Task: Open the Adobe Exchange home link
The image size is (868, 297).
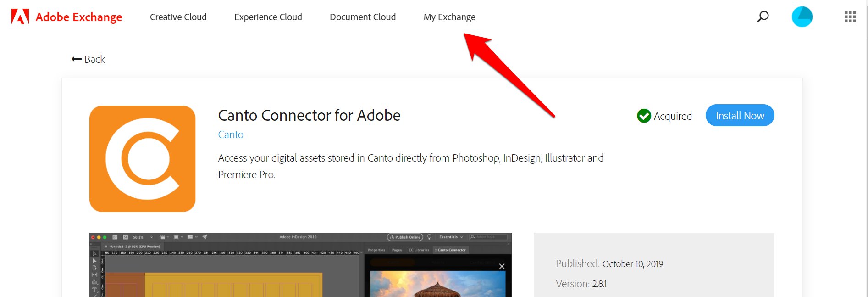Action: click(79, 17)
